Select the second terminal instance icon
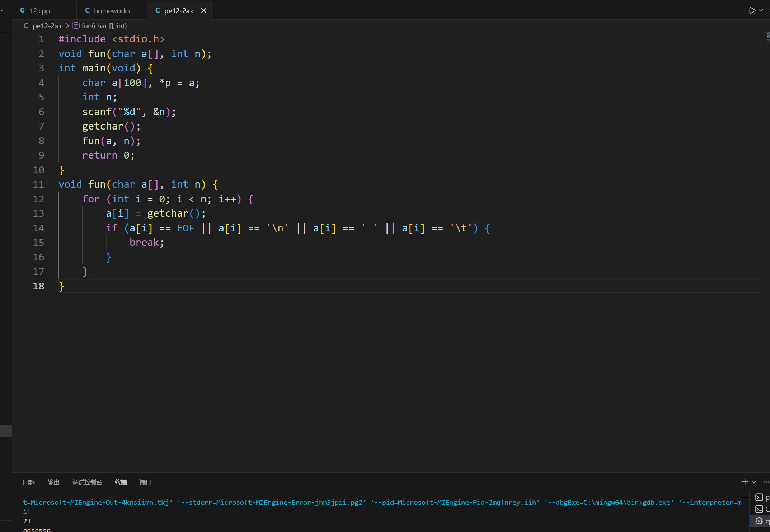Image resolution: width=770 pixels, height=532 pixels. point(759,509)
